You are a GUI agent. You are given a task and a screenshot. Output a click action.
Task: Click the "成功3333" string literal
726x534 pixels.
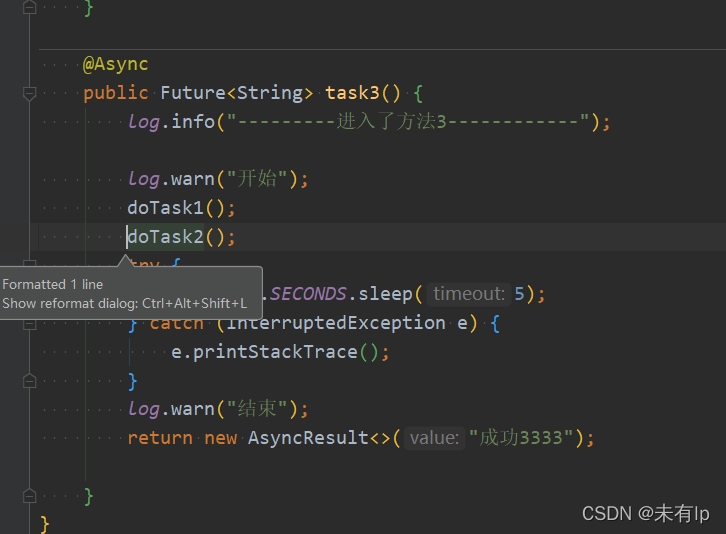(521, 438)
